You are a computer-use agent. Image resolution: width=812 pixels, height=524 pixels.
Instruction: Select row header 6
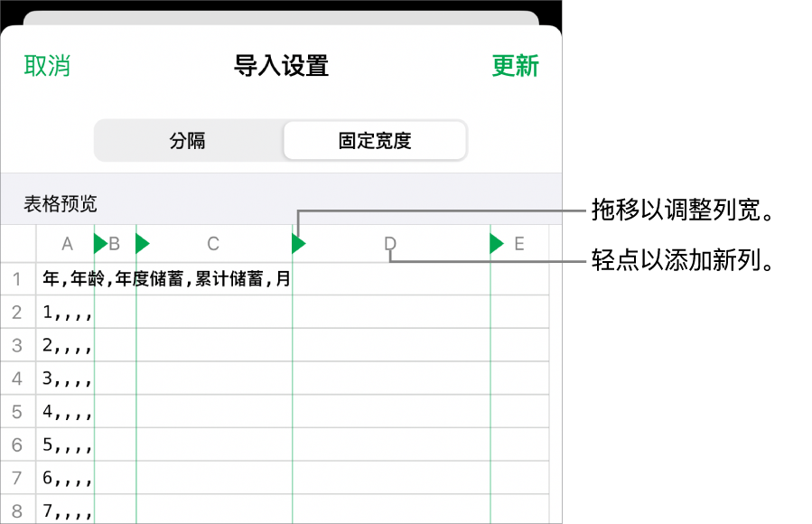(x=17, y=444)
